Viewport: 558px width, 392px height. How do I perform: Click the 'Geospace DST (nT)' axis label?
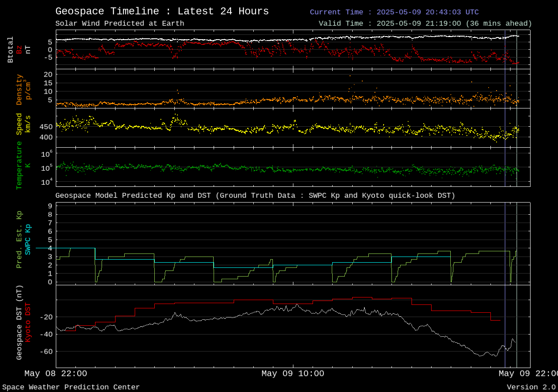(x=19, y=322)
